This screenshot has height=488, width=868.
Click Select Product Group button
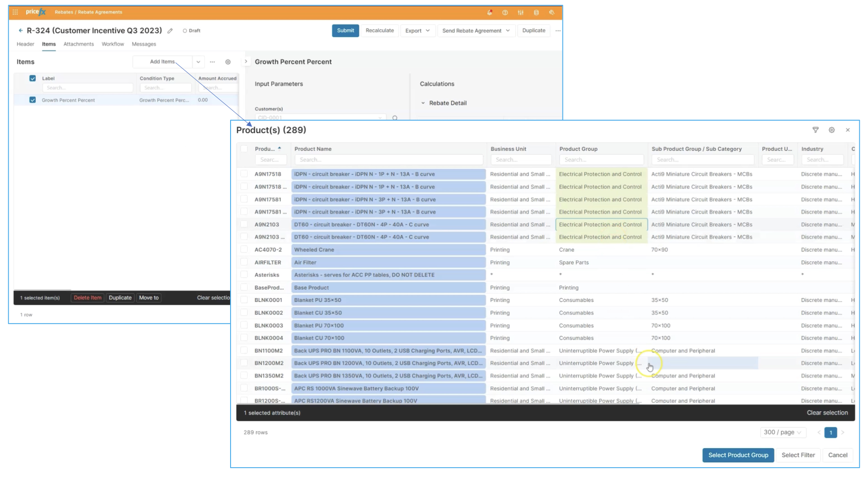coord(738,455)
